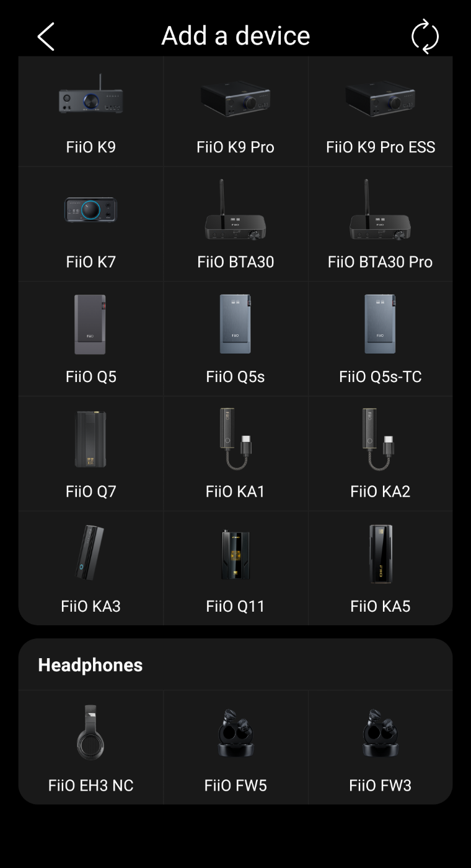Screen dimensions: 471x868
Task: Select the FiiO KA3 device icon
Action: [90, 553]
